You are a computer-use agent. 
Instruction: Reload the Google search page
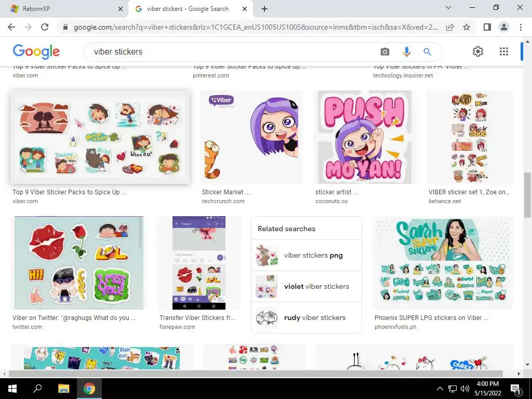coord(45,27)
